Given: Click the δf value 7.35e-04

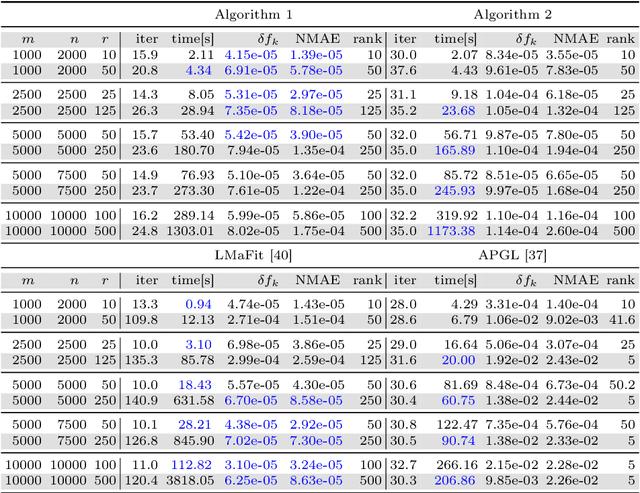Looking at the screenshot, I should coord(512,425).
